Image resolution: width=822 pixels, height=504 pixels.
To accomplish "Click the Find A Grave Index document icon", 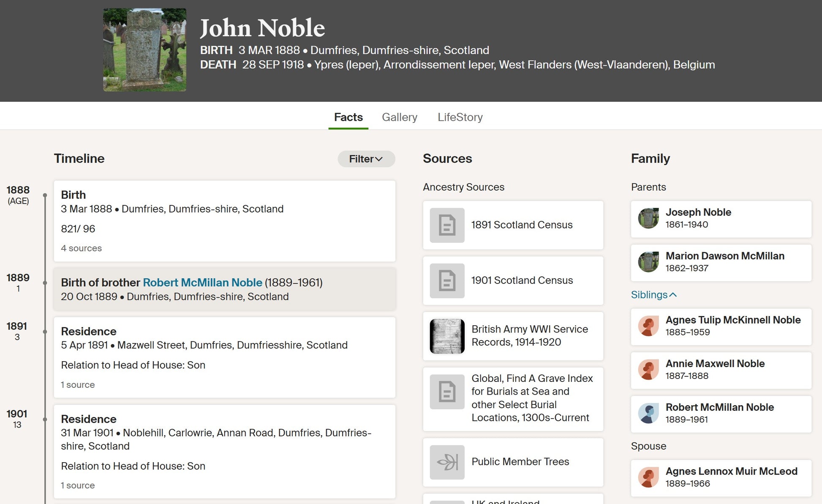I will [x=447, y=392].
